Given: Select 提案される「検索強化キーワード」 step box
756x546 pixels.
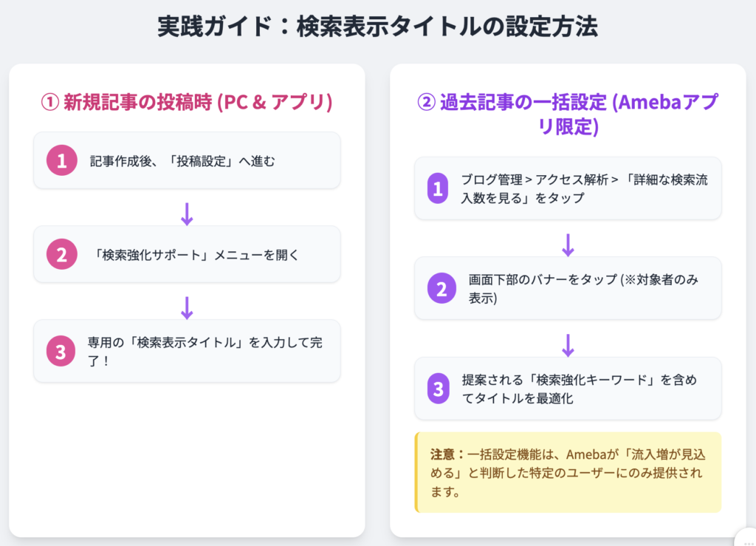Looking at the screenshot, I should coord(568,389).
